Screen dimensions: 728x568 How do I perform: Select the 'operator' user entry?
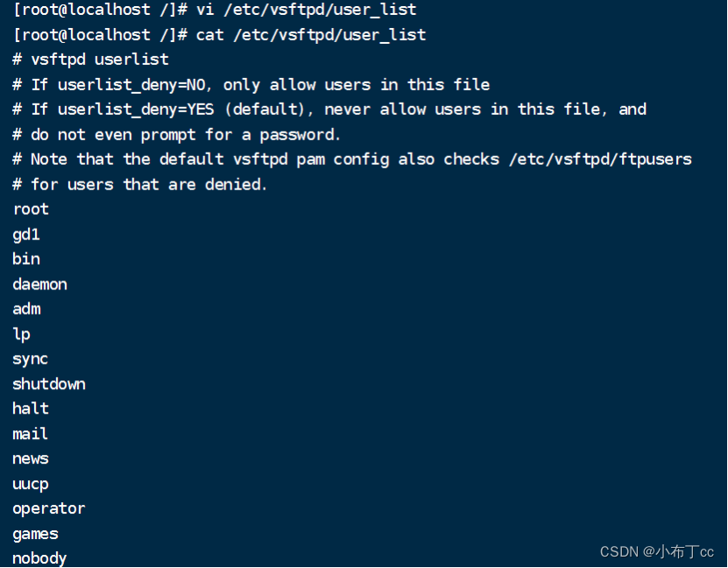49,508
